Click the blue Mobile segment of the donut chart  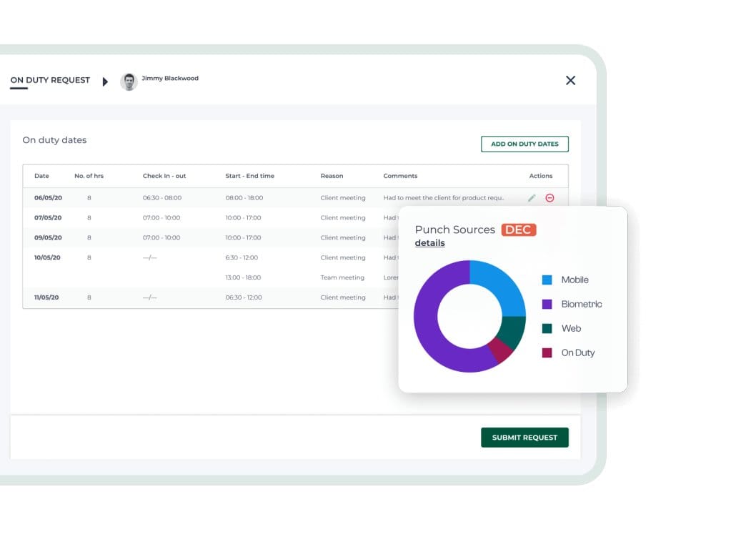pyautogui.click(x=502, y=284)
